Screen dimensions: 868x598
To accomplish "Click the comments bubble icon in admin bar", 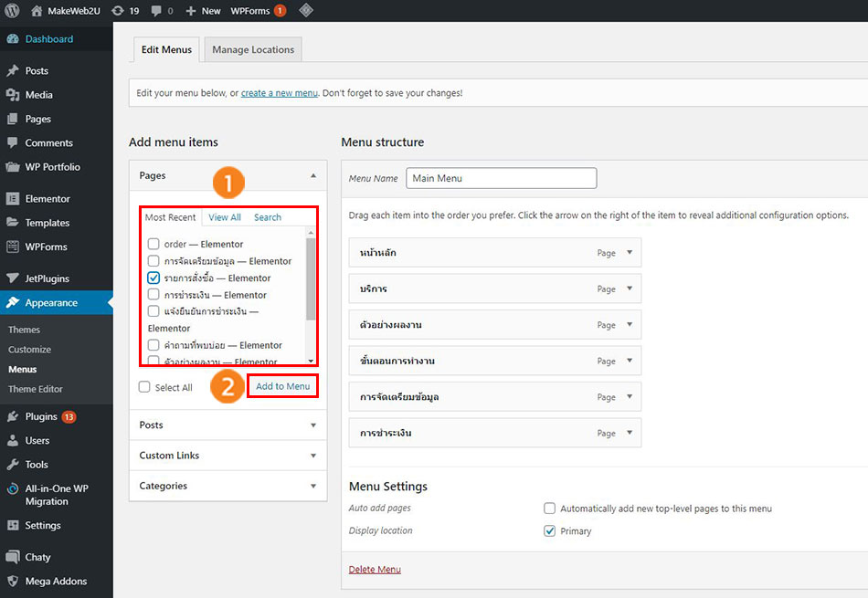I will tap(158, 11).
